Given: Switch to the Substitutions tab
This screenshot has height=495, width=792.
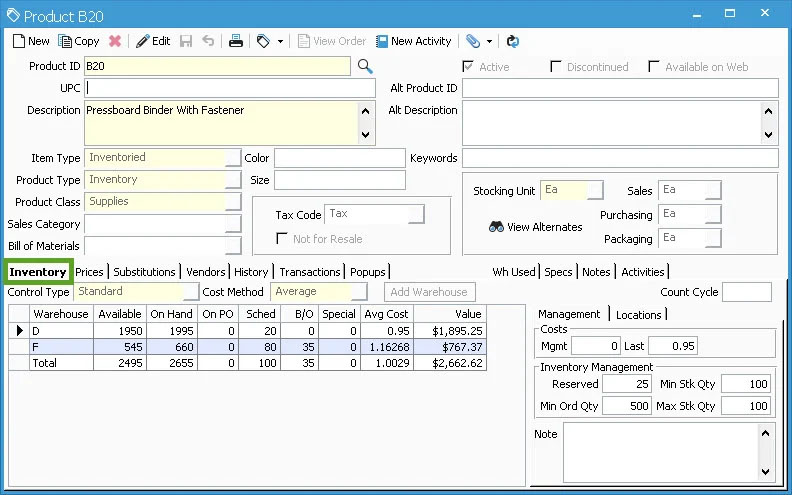Looking at the screenshot, I should [x=144, y=272].
